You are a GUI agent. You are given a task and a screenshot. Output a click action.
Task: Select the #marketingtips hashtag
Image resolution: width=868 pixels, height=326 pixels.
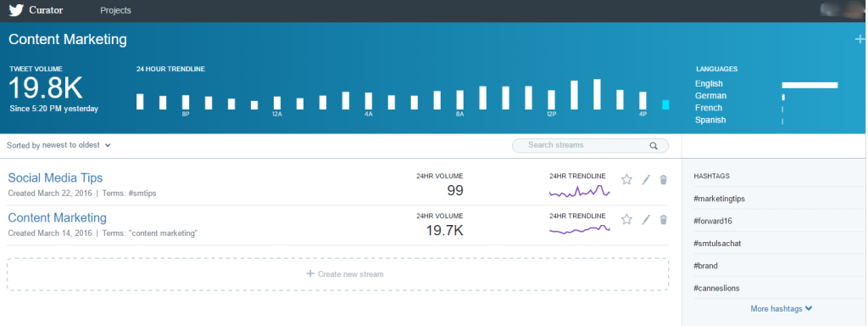(719, 199)
